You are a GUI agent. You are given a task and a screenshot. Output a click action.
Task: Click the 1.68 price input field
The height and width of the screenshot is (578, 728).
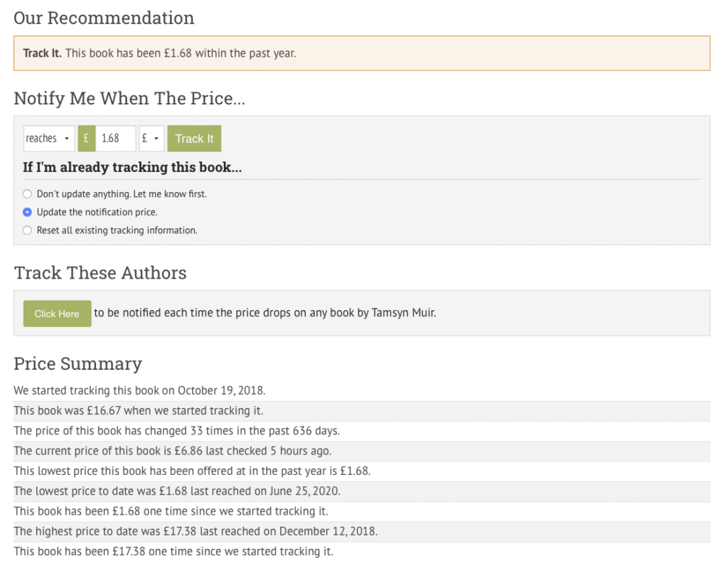(115, 139)
